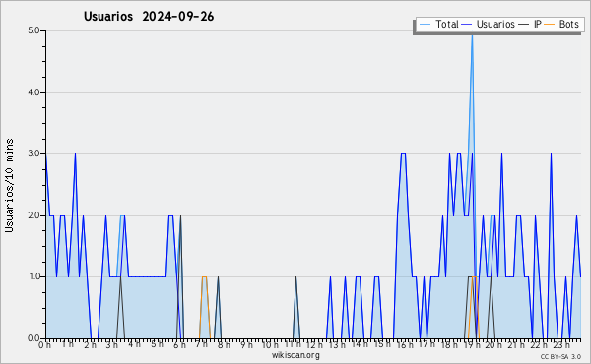The image size is (591, 364).
Task: Click the CC BY-SA 3.0 license text
Action: point(560,356)
